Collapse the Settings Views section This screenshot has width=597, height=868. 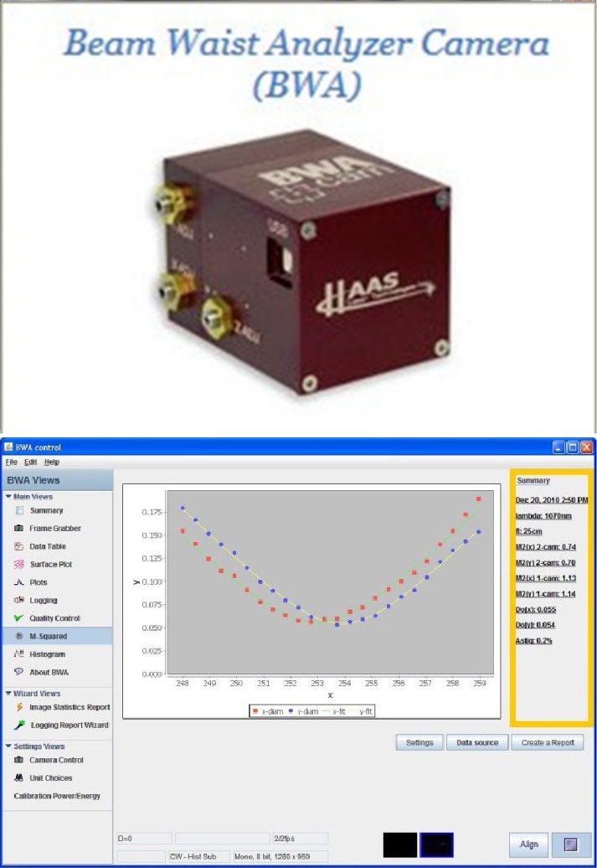coord(8,747)
